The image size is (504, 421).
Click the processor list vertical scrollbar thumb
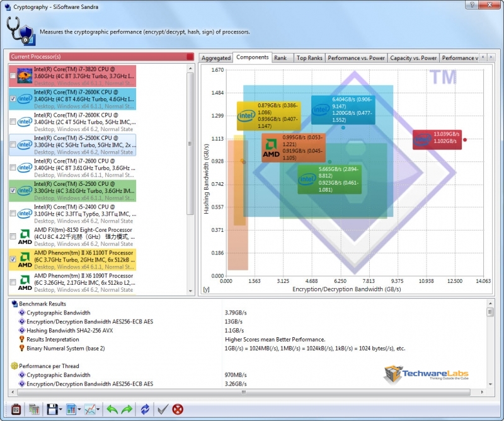click(x=190, y=144)
